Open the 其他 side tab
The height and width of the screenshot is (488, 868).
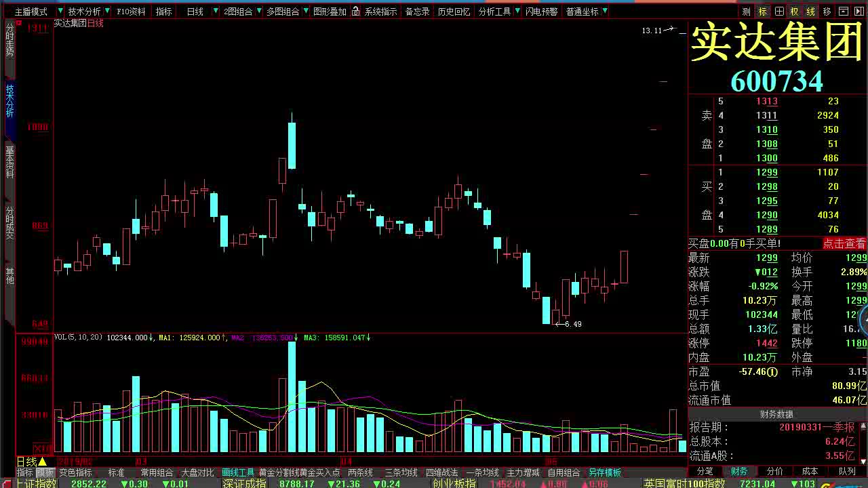pos(9,276)
